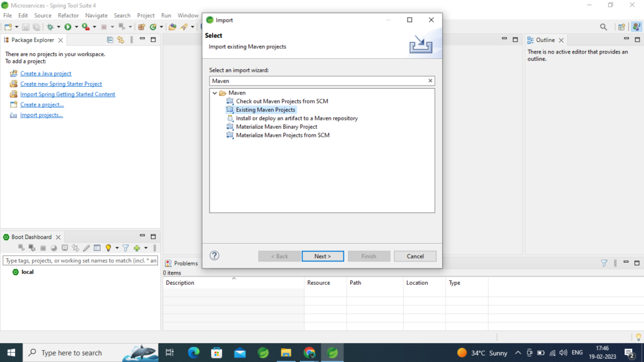Viewport: 644px width, 362px height.
Task: Click Boot Dashboard debug restart icon
Action: pos(31,248)
